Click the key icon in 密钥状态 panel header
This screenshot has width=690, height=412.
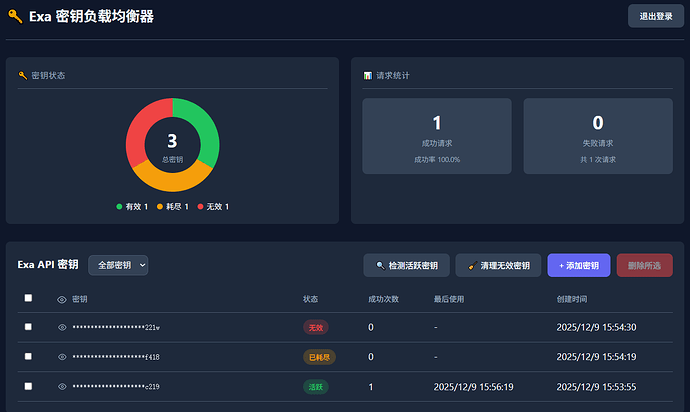(23, 75)
